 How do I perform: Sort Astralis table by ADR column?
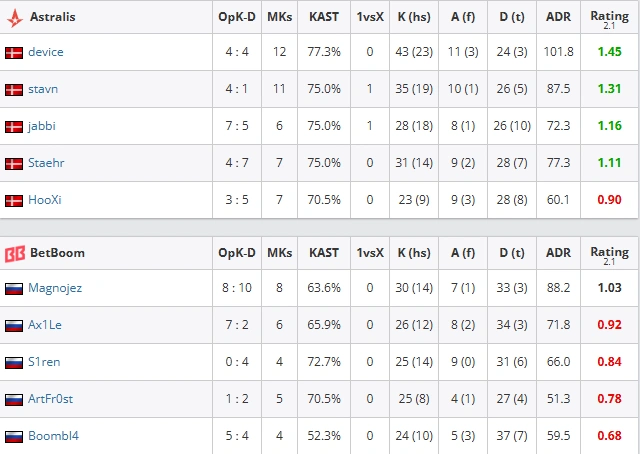(x=558, y=17)
